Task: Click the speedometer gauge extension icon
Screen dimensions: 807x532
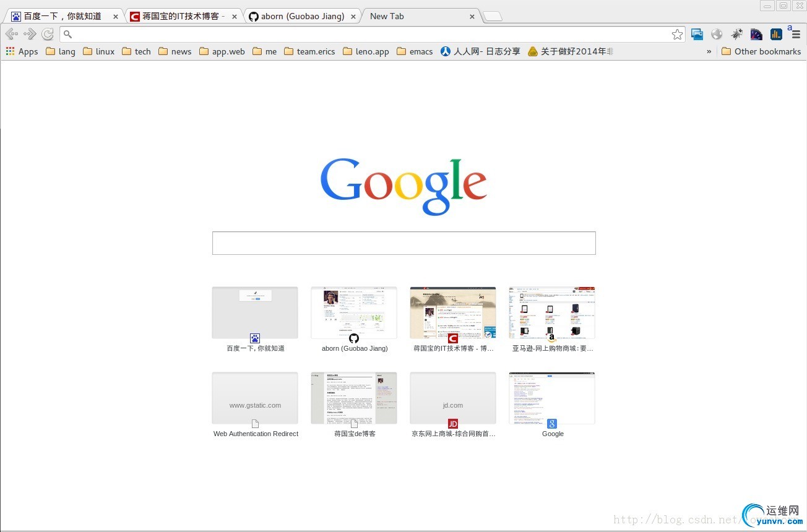Action: [x=756, y=35]
